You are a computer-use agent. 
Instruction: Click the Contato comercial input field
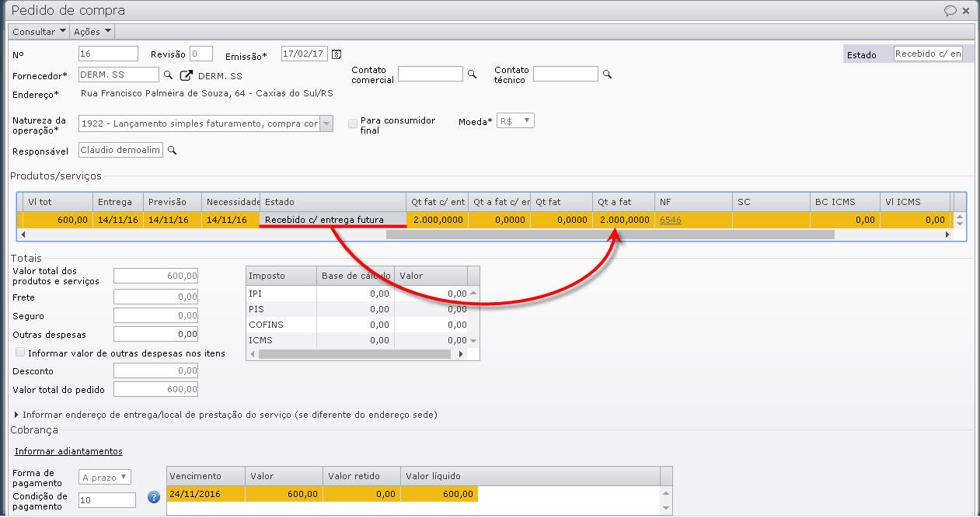tap(430, 74)
